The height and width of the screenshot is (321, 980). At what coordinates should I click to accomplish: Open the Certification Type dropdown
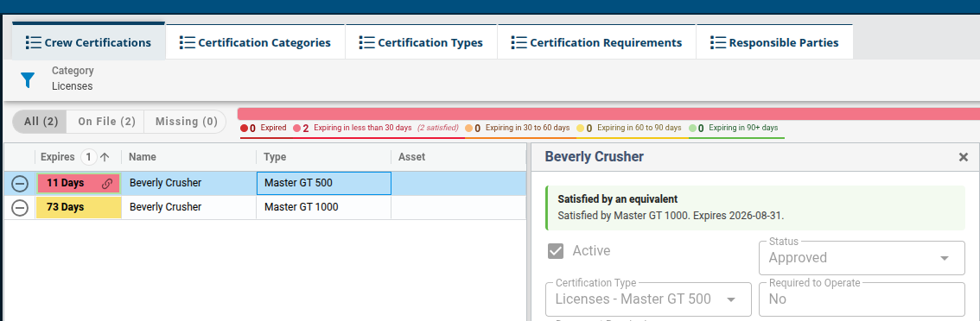pos(649,299)
